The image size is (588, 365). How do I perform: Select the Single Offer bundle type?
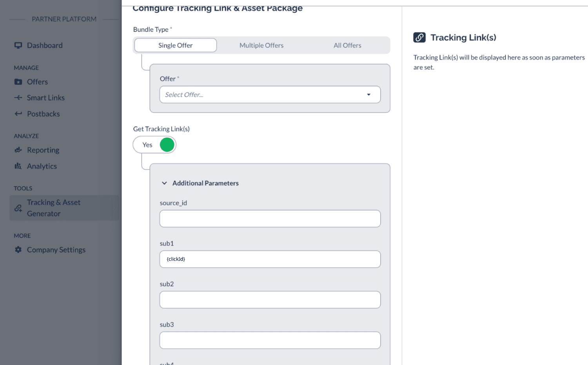(x=176, y=45)
